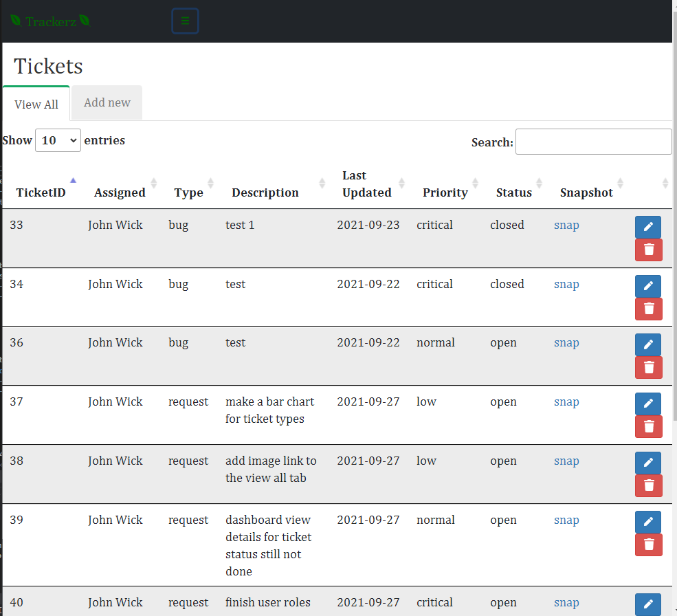This screenshot has width=677, height=616.
Task: Click the hamburger menu toggle button
Action: pyautogui.click(x=185, y=21)
